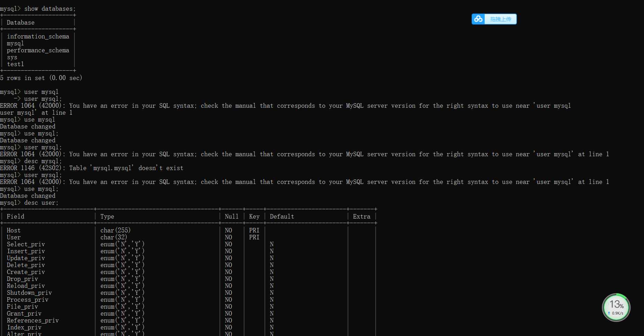
Task: Select the 'Drop_priv' field name
Action: coord(23,279)
